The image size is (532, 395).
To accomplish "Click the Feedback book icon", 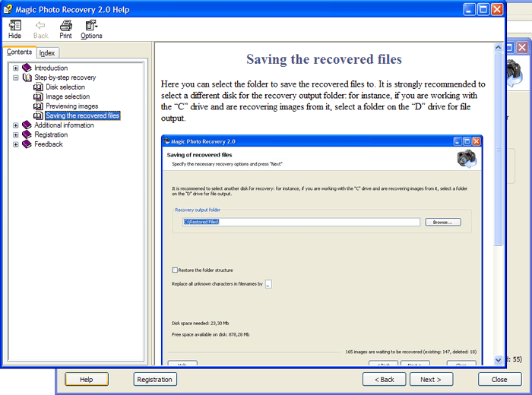I will pyautogui.click(x=27, y=144).
